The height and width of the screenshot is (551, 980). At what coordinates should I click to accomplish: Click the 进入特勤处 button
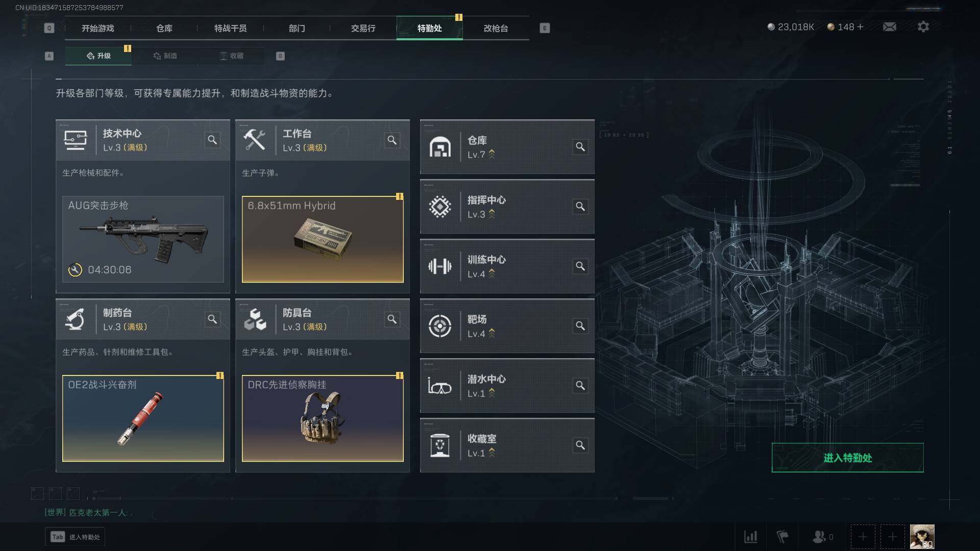point(847,458)
